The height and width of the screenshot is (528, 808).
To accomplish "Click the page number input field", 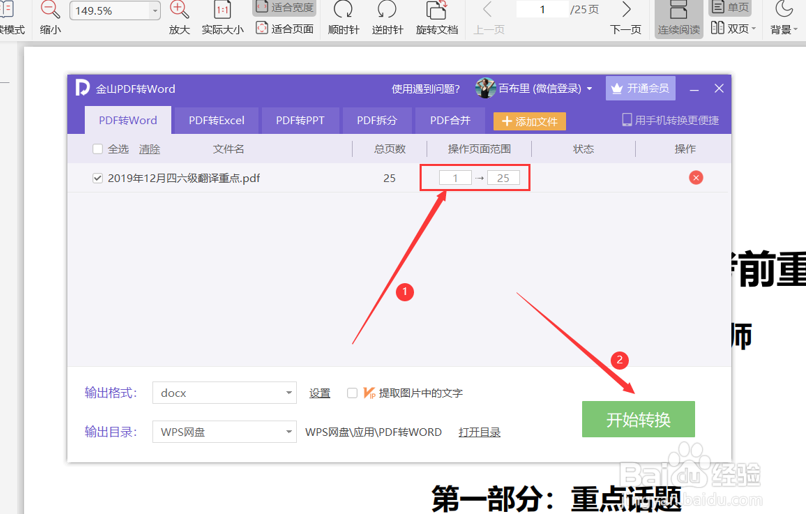I will point(542,10).
